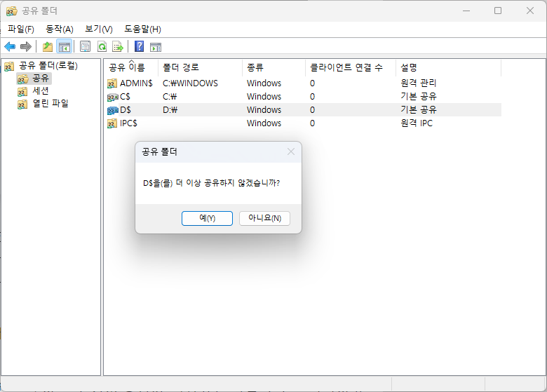The image size is (547, 392).
Task: Click the 공유 폴더 title bar app icon
Action: [11, 11]
